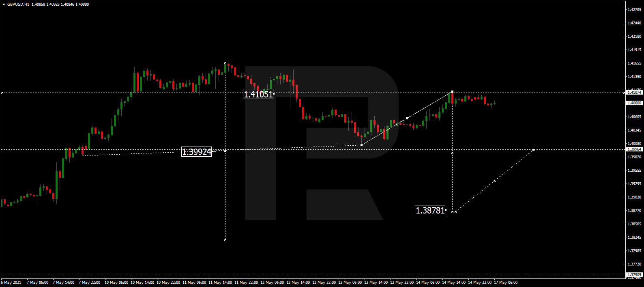Screen dimensions: 644x287
Task: Click the 7 May 14:00 time label
Action: pos(63,283)
